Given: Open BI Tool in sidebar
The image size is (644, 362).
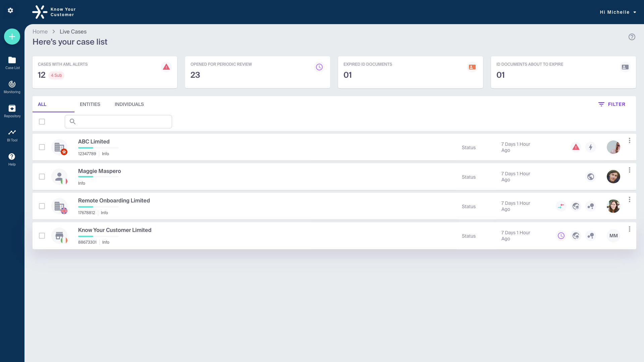Looking at the screenshot, I should click(x=12, y=135).
